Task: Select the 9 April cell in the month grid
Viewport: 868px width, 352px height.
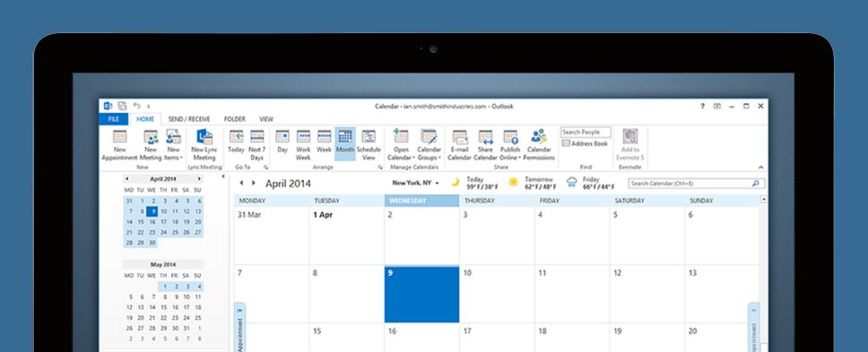Action: tap(421, 294)
